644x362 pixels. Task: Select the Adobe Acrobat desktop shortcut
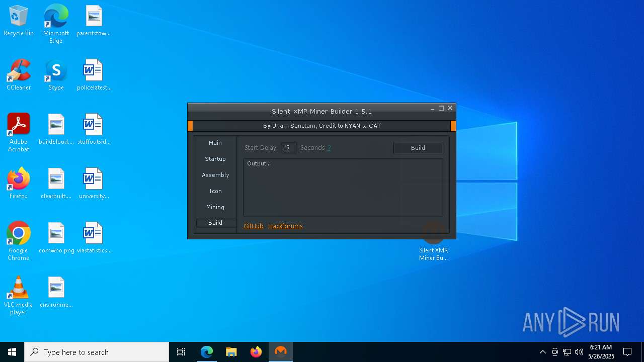pyautogui.click(x=19, y=133)
